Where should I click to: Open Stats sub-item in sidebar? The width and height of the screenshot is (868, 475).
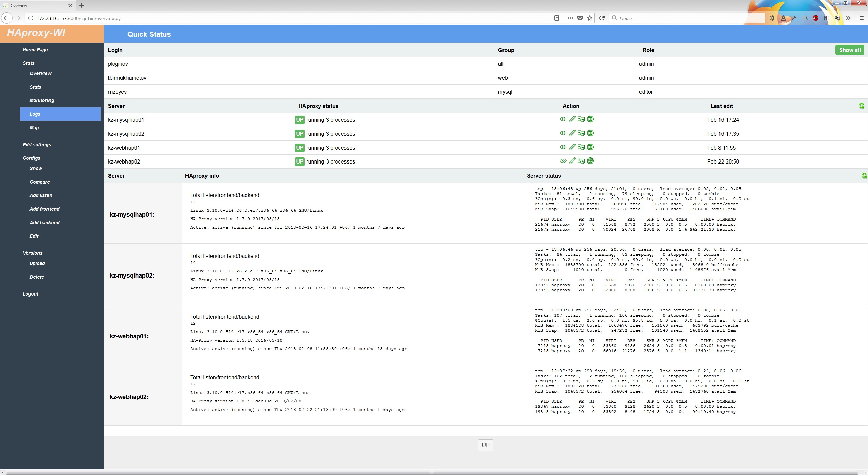35,87
